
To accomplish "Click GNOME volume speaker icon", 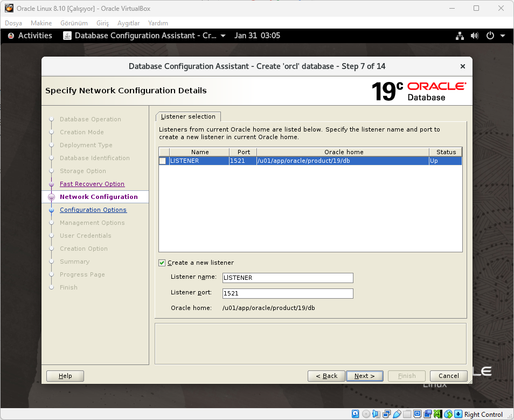I will pos(474,36).
